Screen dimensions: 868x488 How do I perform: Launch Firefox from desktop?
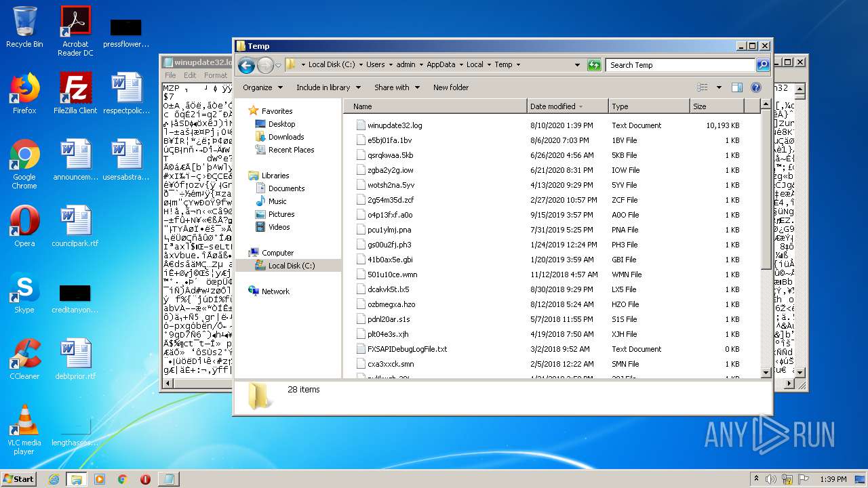pos(24,94)
